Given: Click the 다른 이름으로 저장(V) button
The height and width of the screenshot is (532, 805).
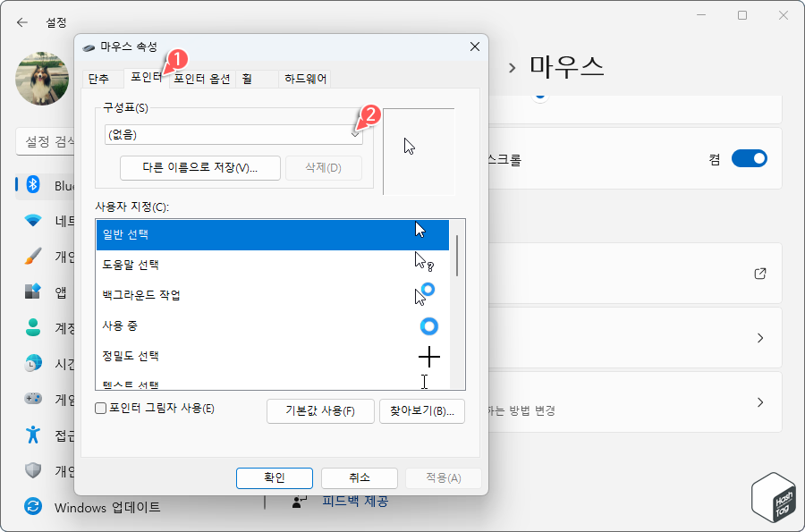Looking at the screenshot, I should pyautogui.click(x=199, y=168).
